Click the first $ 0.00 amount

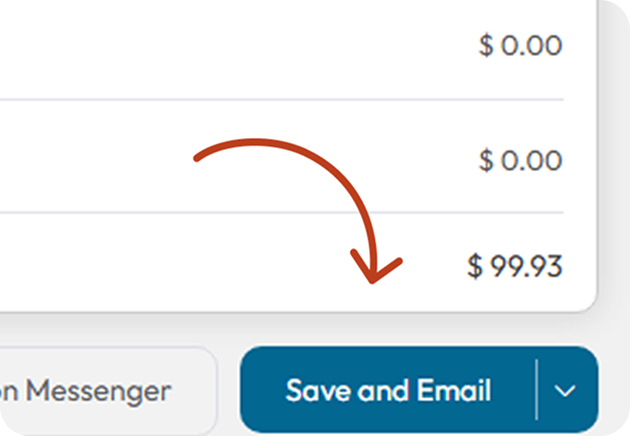[x=520, y=45]
